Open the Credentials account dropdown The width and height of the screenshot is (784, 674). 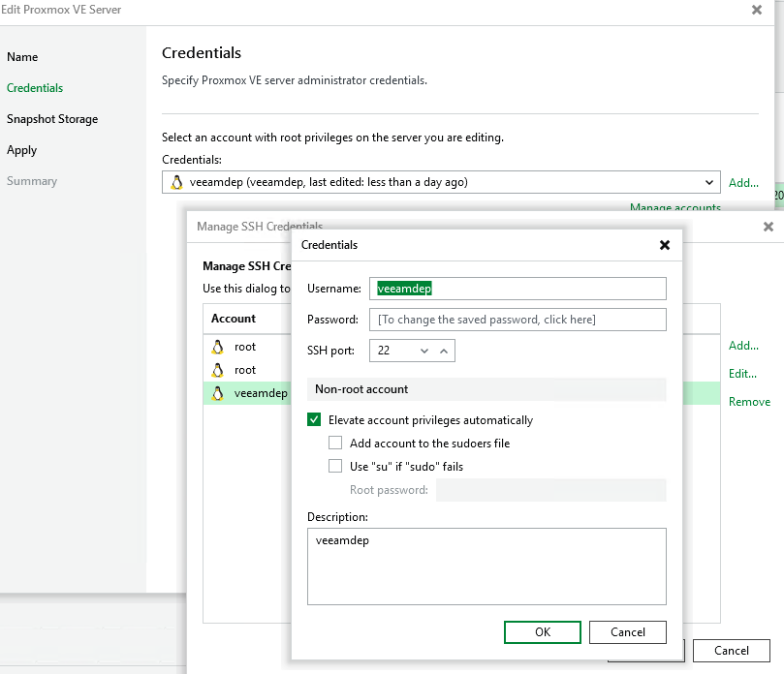point(441,182)
